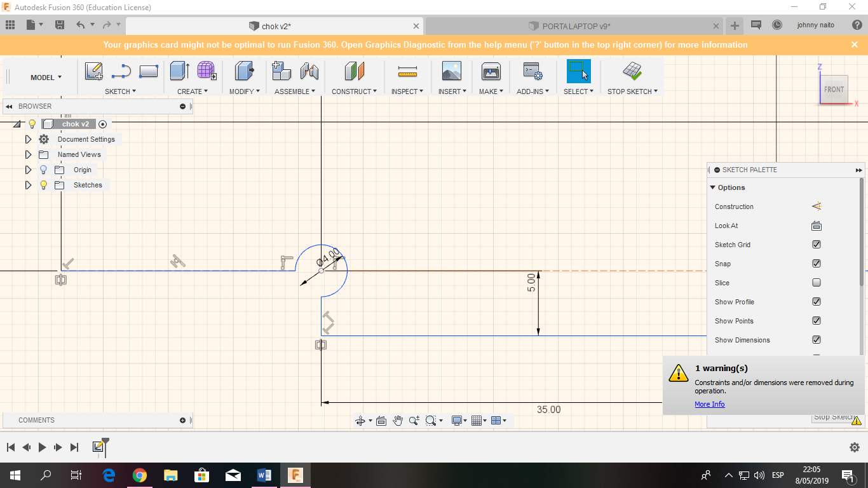Open Google Chrome from taskbar
Image resolution: width=868 pixels, height=488 pixels.
pos(140,475)
